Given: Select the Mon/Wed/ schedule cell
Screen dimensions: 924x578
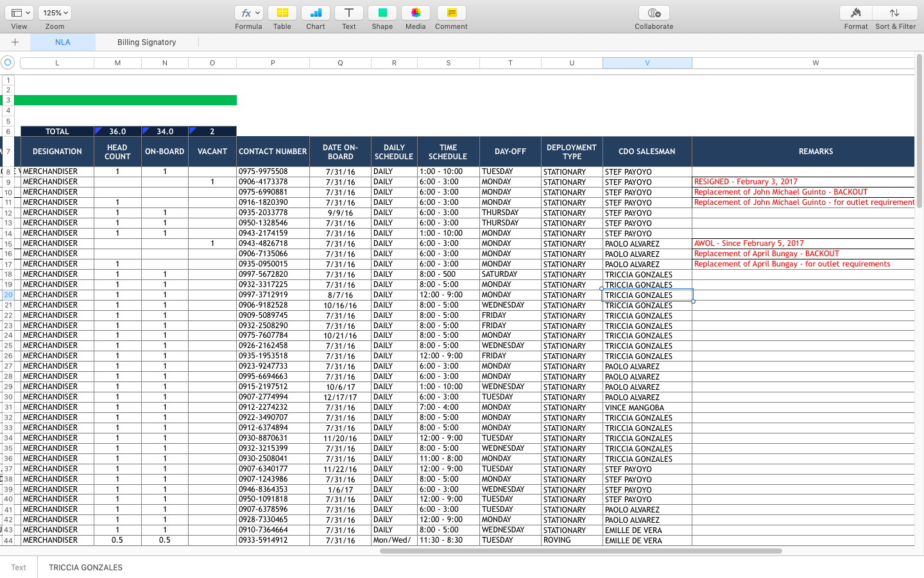Looking at the screenshot, I should pos(394,540).
